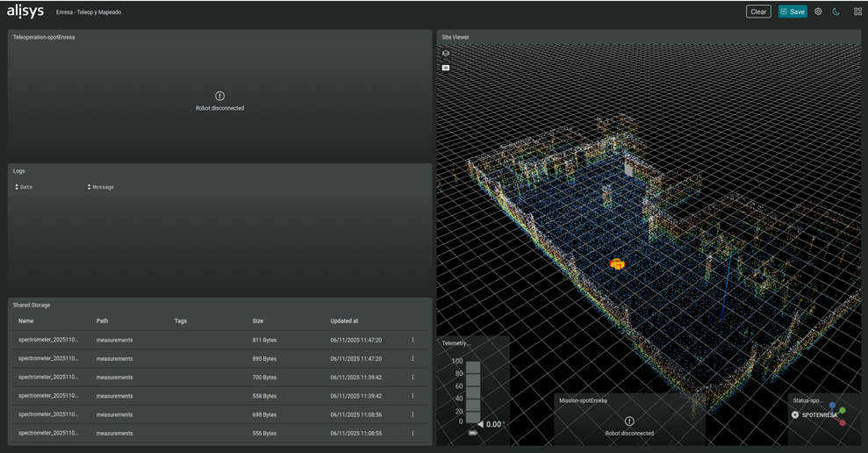Open the options menu for the 698 Bytes file

(412, 414)
